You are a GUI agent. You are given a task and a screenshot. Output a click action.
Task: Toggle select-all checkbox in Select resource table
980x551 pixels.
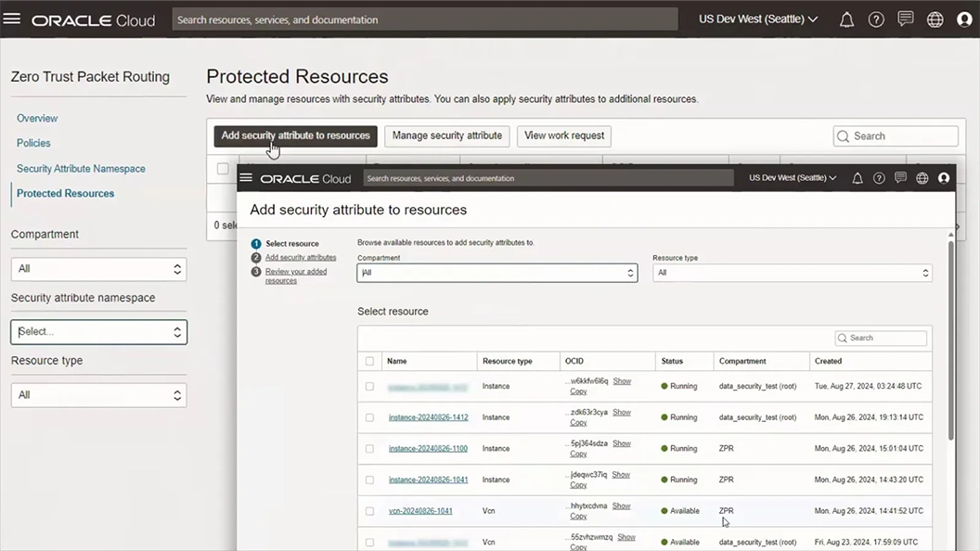(370, 361)
